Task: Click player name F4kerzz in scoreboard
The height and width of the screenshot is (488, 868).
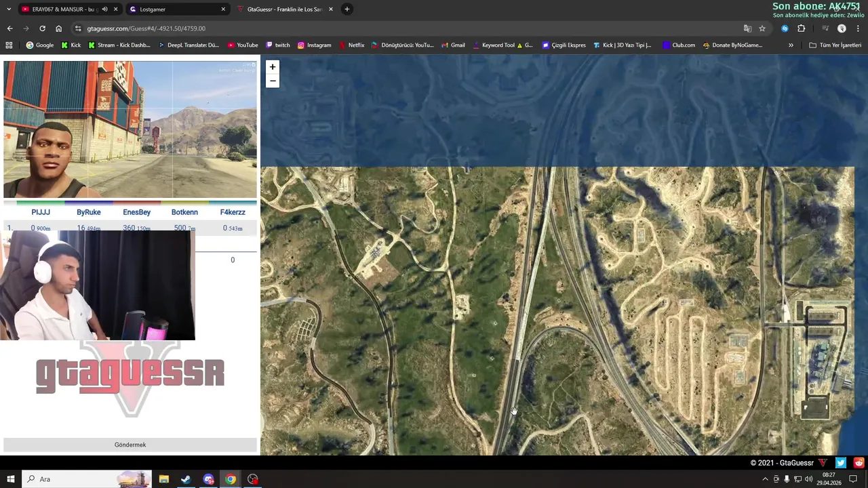Action: click(233, 212)
